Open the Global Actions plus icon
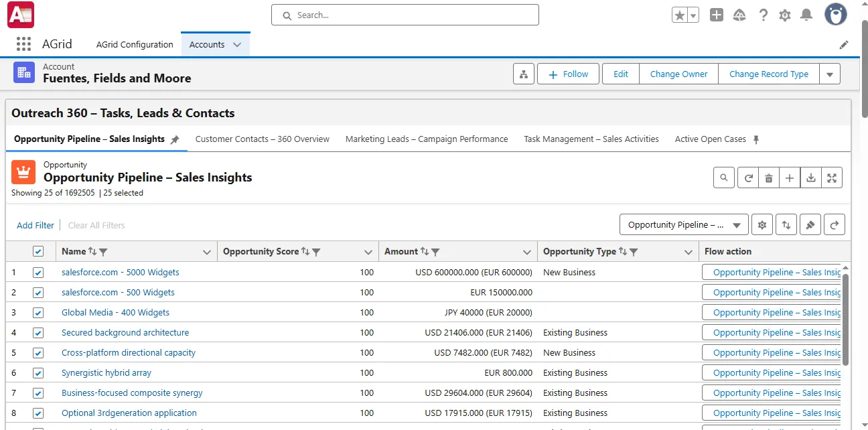The height and width of the screenshot is (430, 868). (x=717, y=15)
